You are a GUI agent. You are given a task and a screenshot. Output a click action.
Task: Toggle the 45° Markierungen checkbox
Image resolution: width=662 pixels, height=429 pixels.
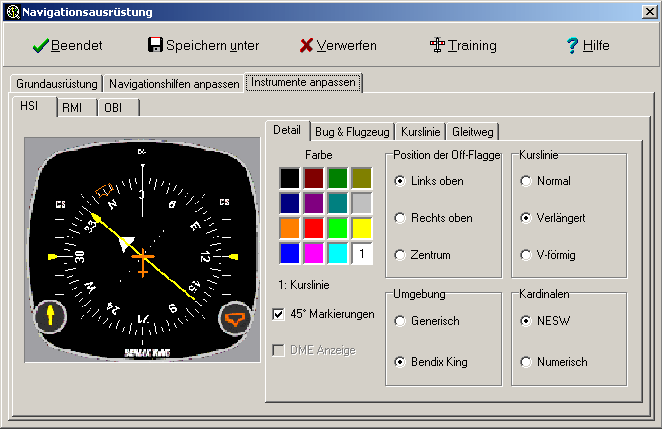pyautogui.click(x=279, y=314)
